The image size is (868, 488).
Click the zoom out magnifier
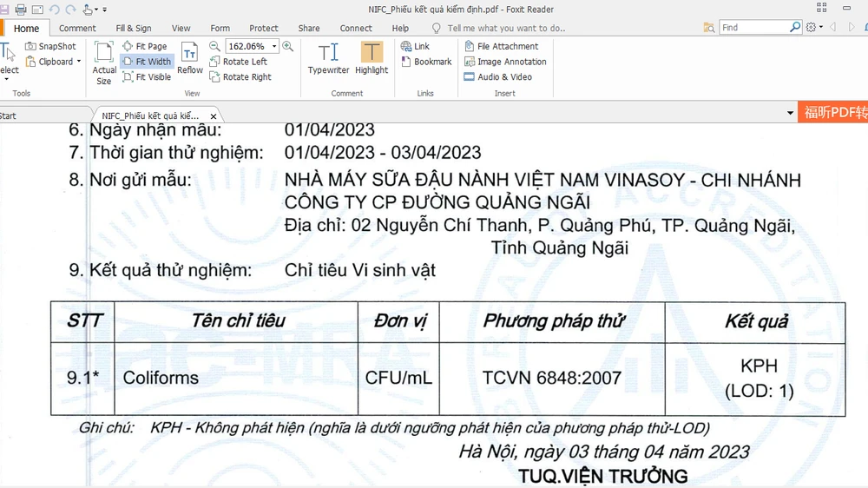(x=214, y=46)
